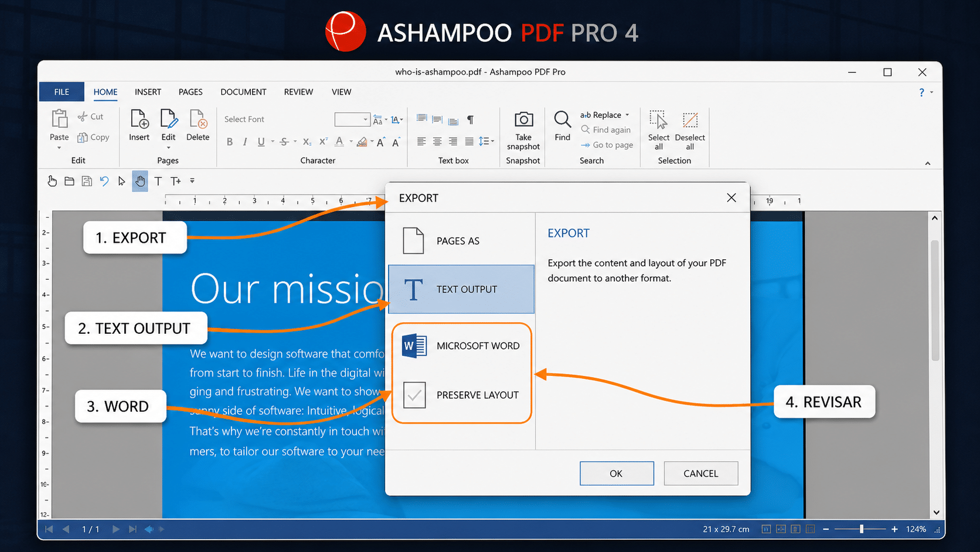Switch to the REVIEW tab
The height and width of the screenshot is (552, 980).
point(298,92)
